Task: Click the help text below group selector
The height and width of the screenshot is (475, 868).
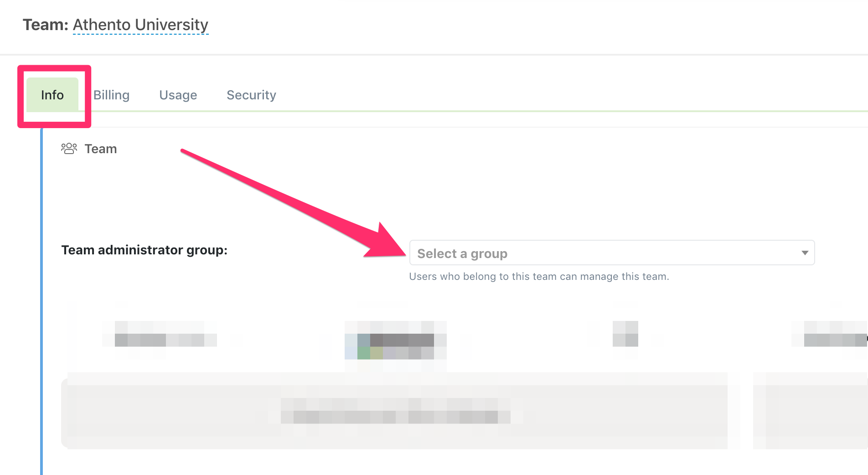Action: pyautogui.click(x=539, y=277)
